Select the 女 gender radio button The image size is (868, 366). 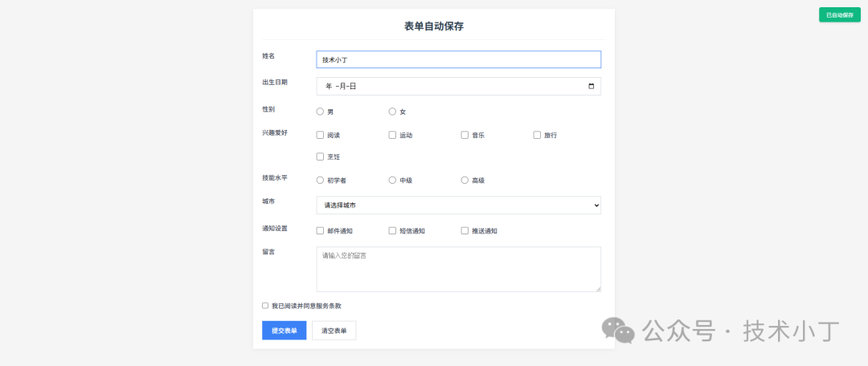392,112
